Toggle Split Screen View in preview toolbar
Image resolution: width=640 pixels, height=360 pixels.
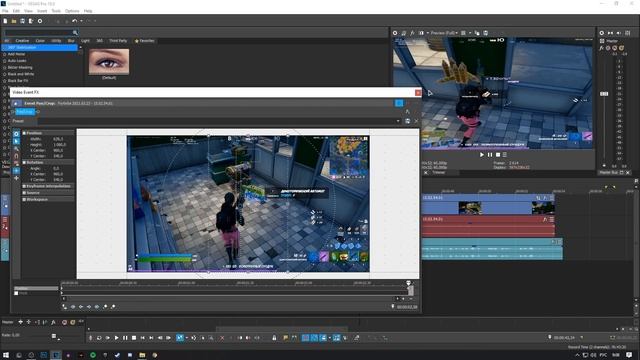pyautogui.click(x=421, y=33)
